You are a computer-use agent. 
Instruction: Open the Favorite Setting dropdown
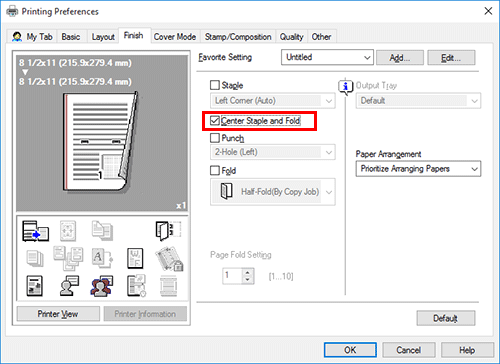coord(327,57)
